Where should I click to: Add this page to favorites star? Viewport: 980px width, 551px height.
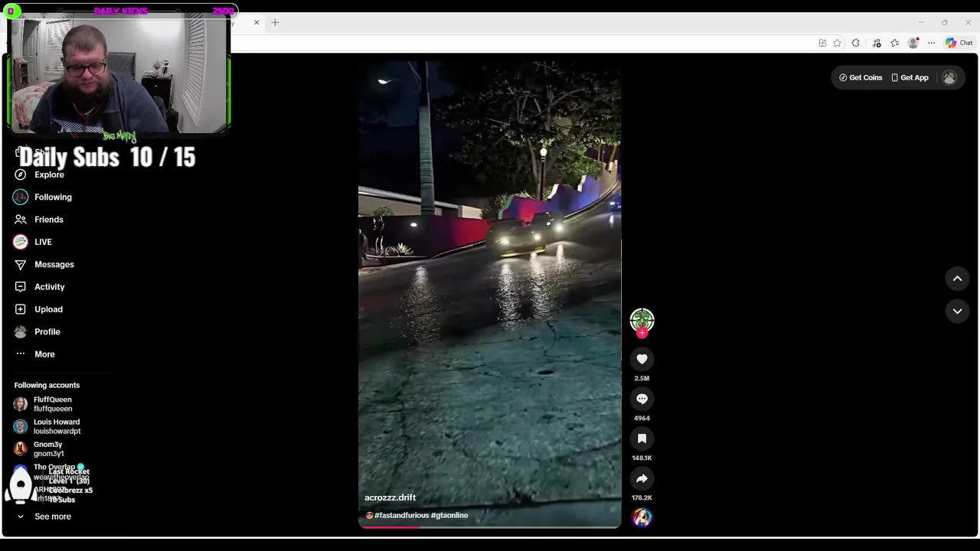tap(837, 43)
